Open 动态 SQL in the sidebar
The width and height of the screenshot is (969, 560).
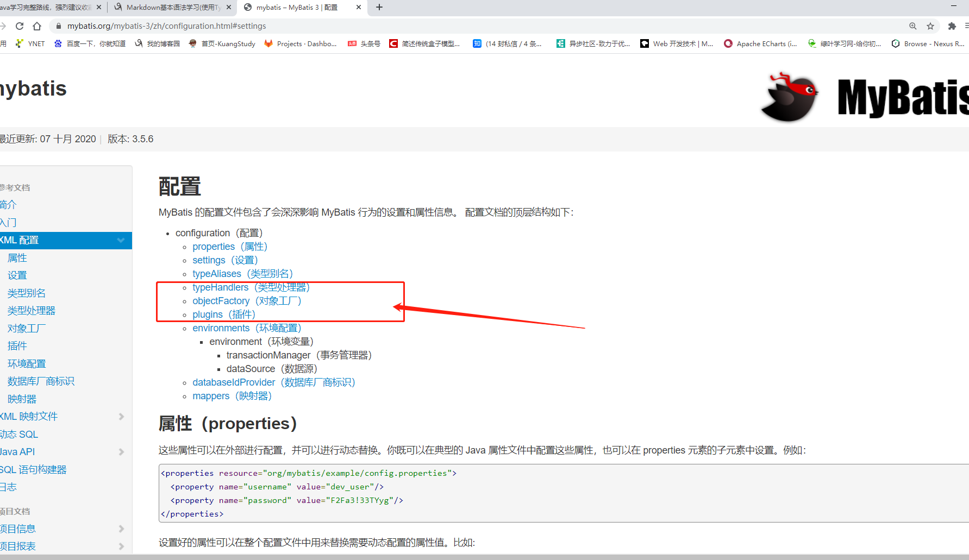click(19, 435)
